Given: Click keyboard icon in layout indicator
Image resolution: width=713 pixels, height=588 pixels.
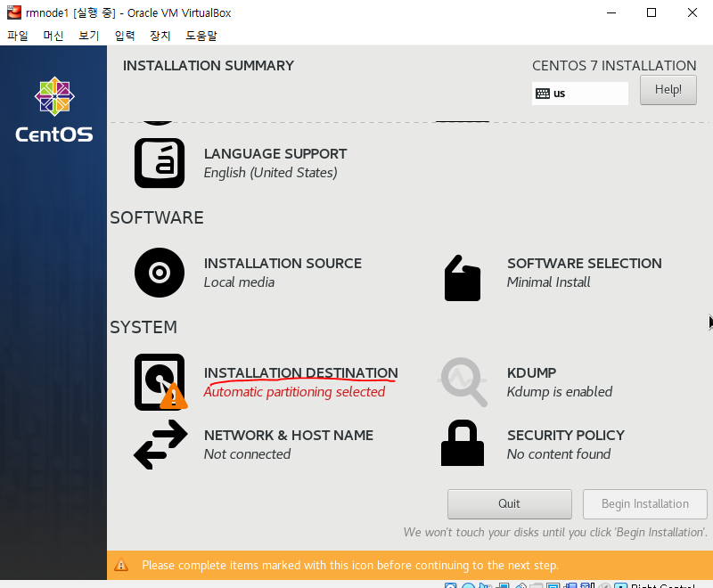Looking at the screenshot, I should pyautogui.click(x=543, y=94).
